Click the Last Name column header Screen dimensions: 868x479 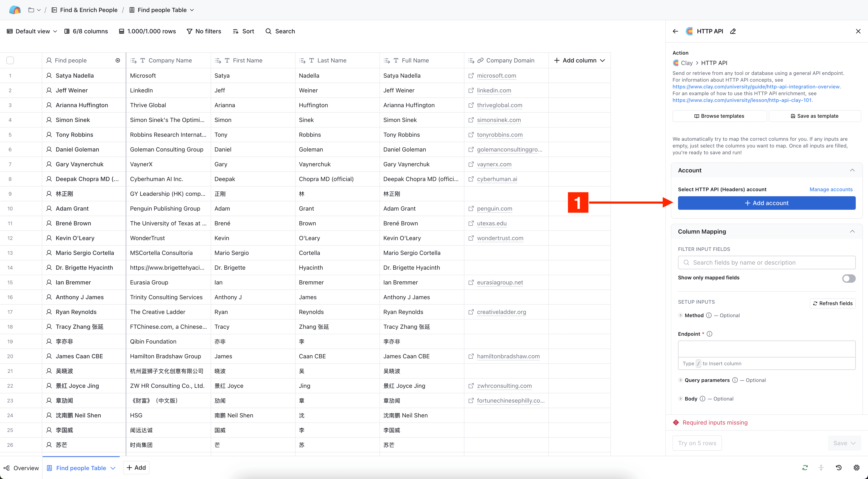(x=337, y=60)
